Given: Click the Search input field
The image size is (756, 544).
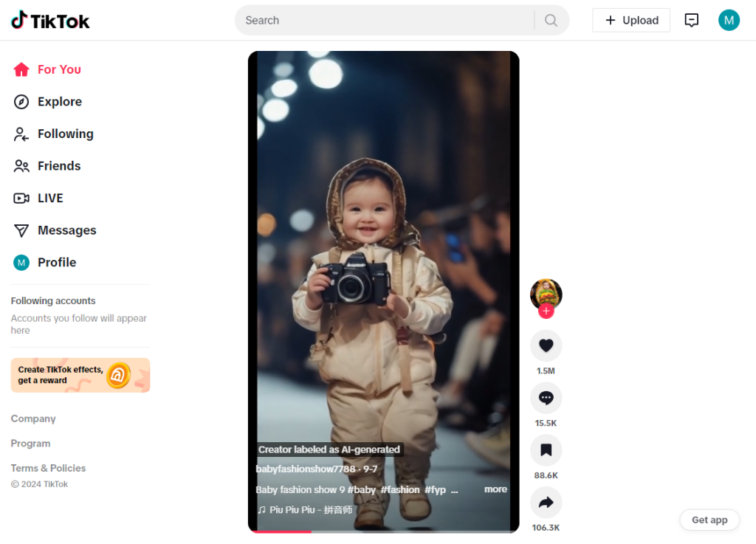Looking at the screenshot, I should pyautogui.click(x=384, y=21).
